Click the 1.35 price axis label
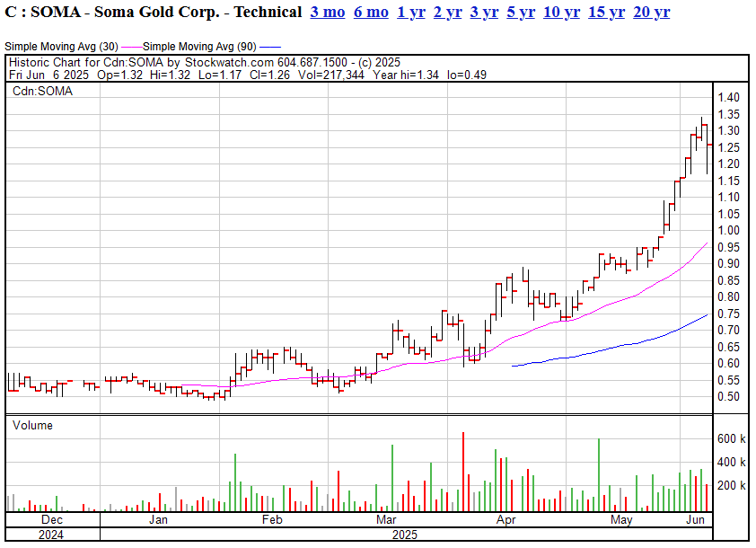 (728, 114)
